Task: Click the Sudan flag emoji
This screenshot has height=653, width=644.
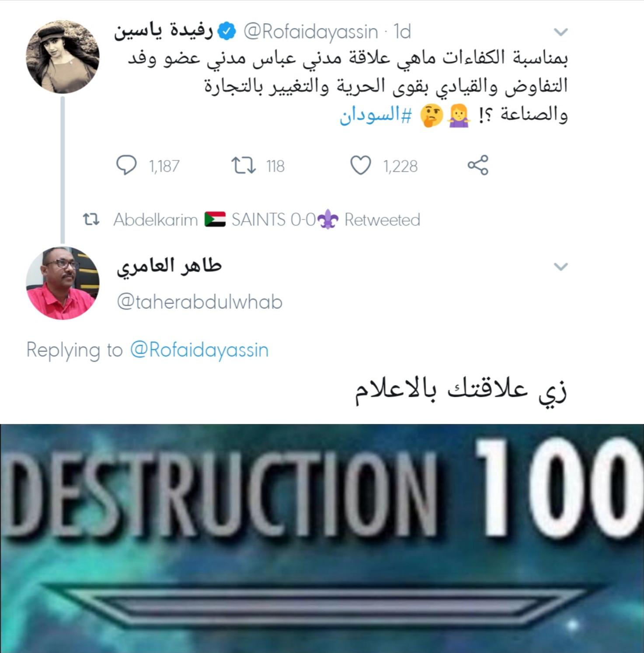Action: click(x=215, y=219)
